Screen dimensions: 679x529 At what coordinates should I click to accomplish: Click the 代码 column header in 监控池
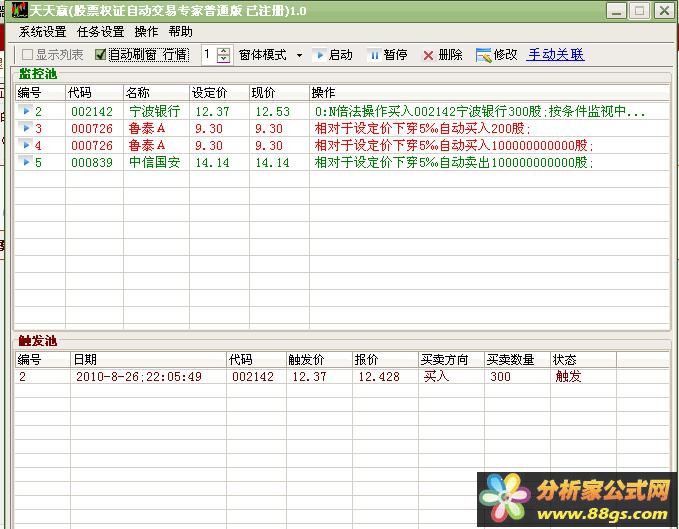94,93
